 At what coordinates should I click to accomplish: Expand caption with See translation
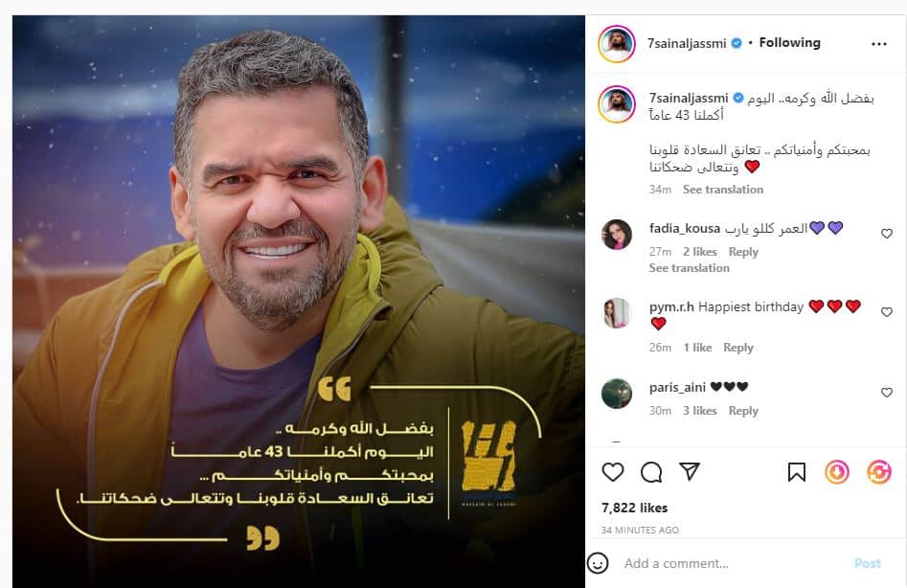click(x=723, y=189)
